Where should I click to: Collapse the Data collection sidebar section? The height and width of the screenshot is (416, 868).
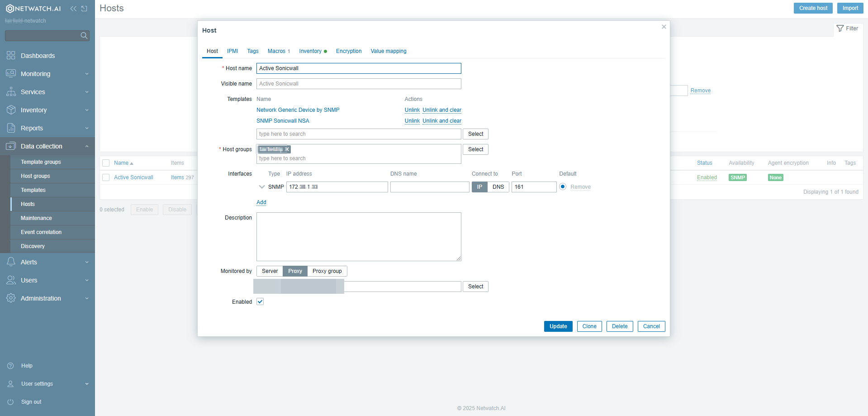87,146
